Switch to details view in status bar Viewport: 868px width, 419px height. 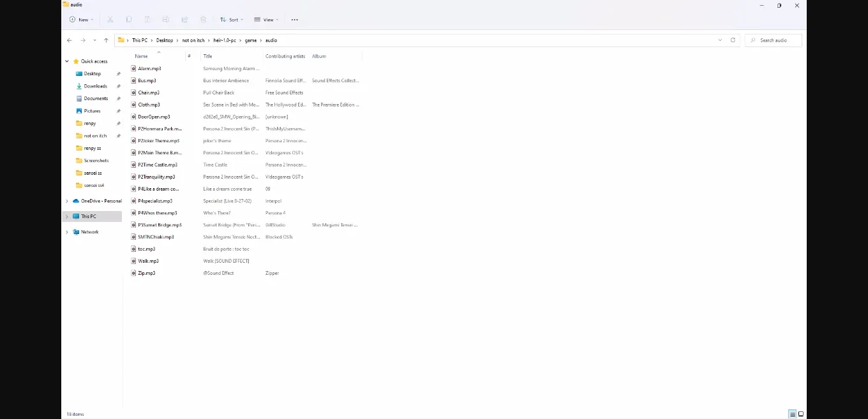click(x=792, y=414)
